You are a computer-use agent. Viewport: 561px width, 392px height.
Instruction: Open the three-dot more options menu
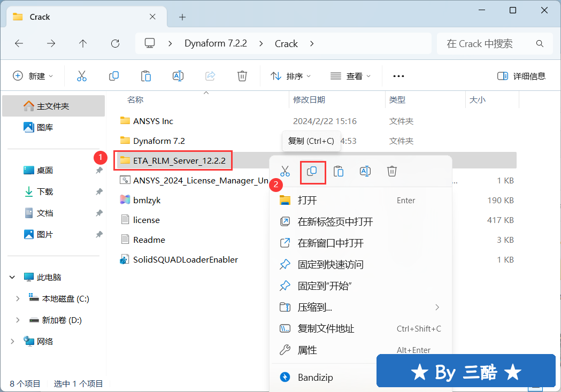point(398,76)
